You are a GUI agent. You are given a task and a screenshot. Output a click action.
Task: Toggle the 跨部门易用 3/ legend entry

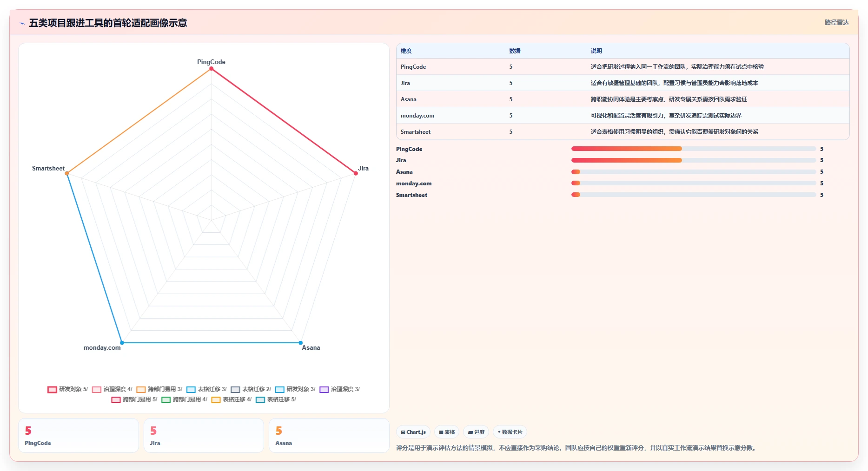tap(159, 389)
